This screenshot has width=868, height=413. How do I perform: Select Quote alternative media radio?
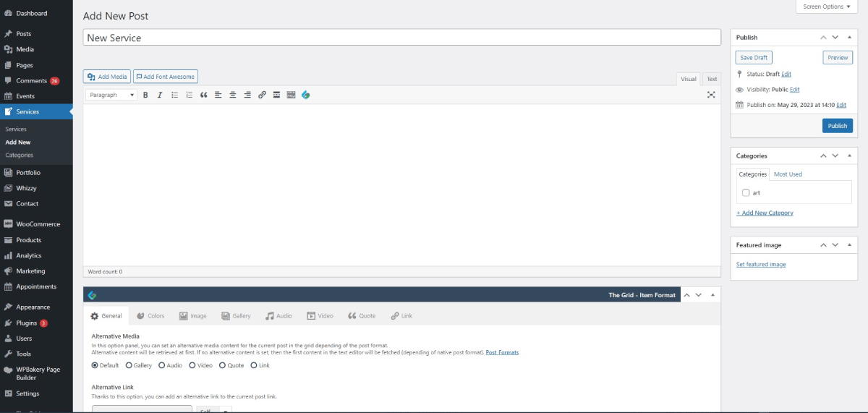[223, 365]
